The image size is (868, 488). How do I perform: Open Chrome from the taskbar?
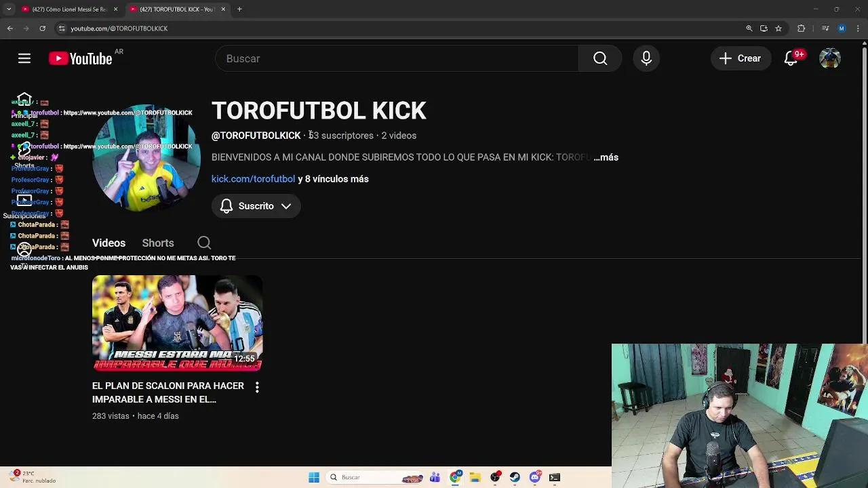coord(455,477)
